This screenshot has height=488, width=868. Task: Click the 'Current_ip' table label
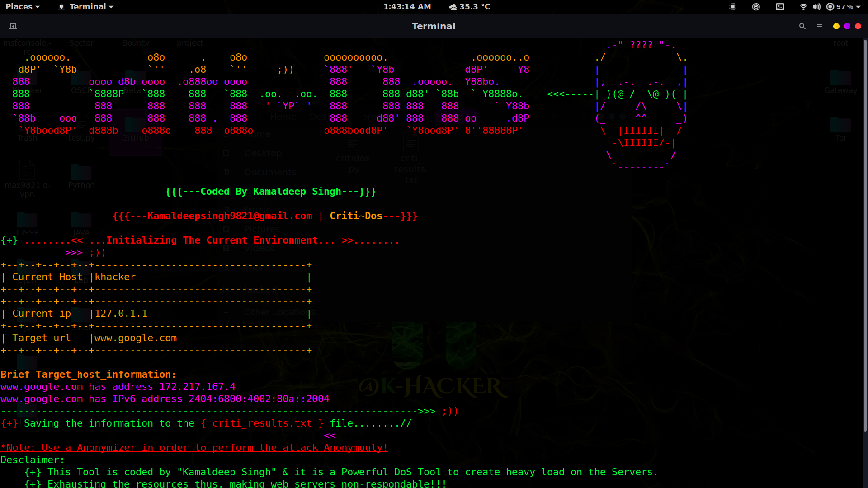[42, 314]
